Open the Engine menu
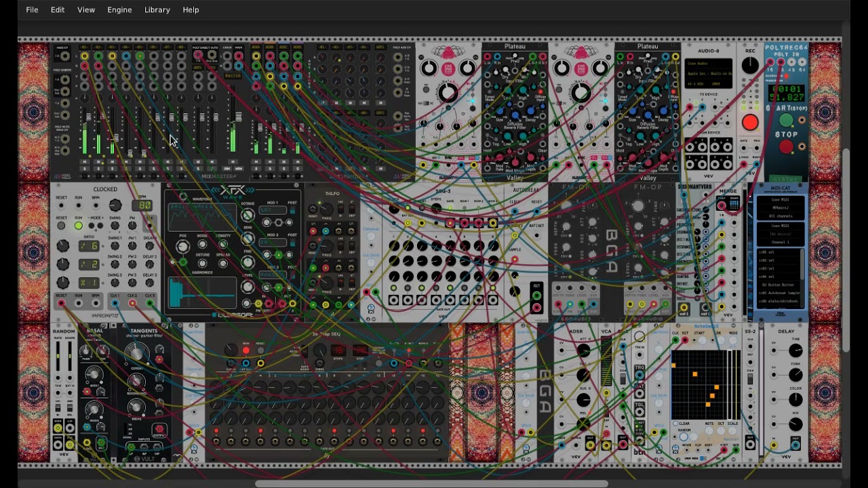The image size is (868, 488). (x=119, y=9)
